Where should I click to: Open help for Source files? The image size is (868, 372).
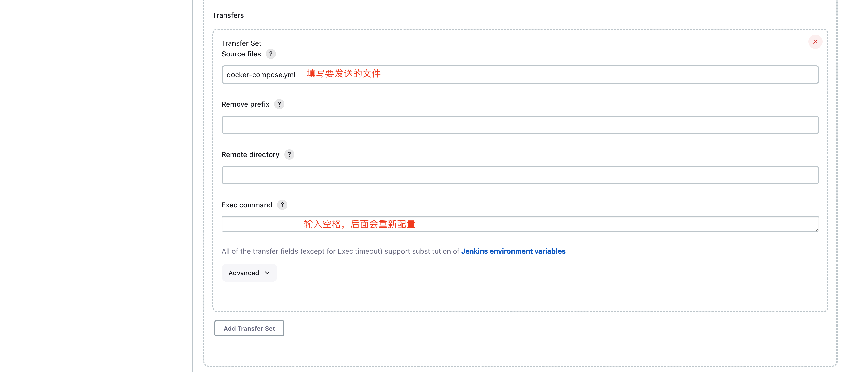pyautogui.click(x=271, y=54)
